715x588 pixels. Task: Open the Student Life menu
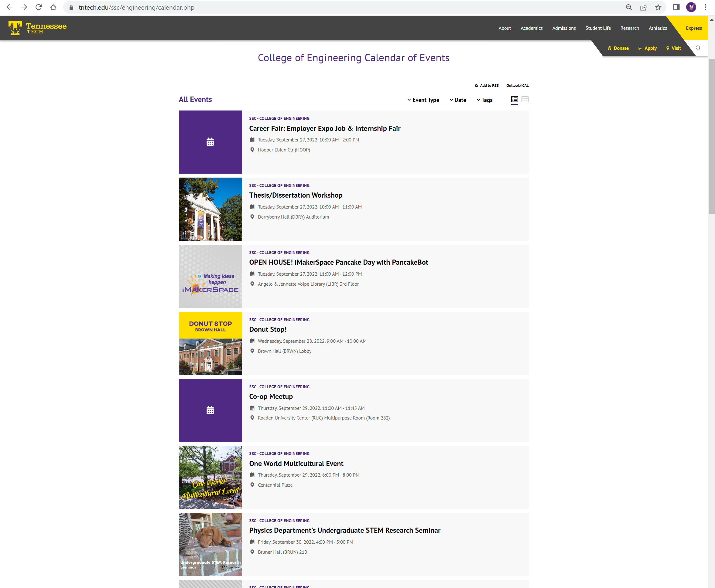[598, 28]
